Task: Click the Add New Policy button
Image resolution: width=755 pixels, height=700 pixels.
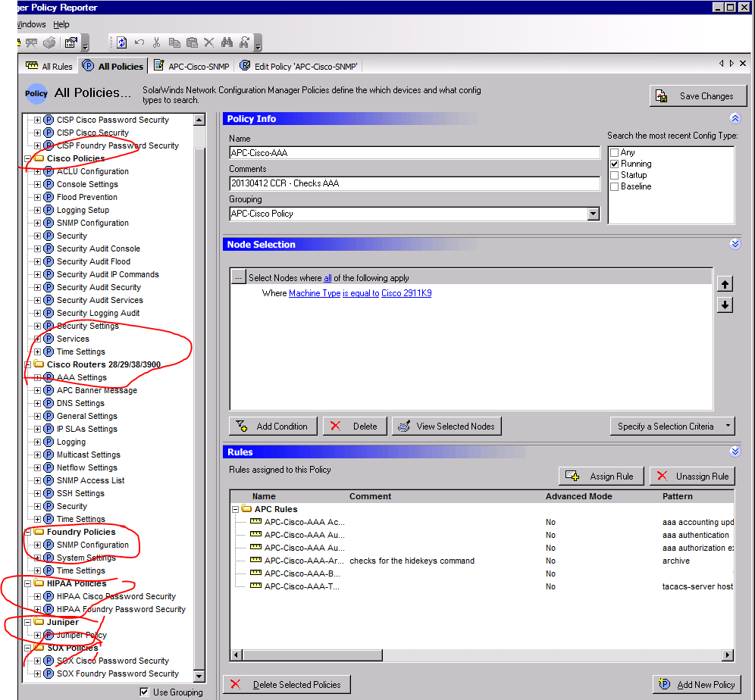Action: click(697, 684)
